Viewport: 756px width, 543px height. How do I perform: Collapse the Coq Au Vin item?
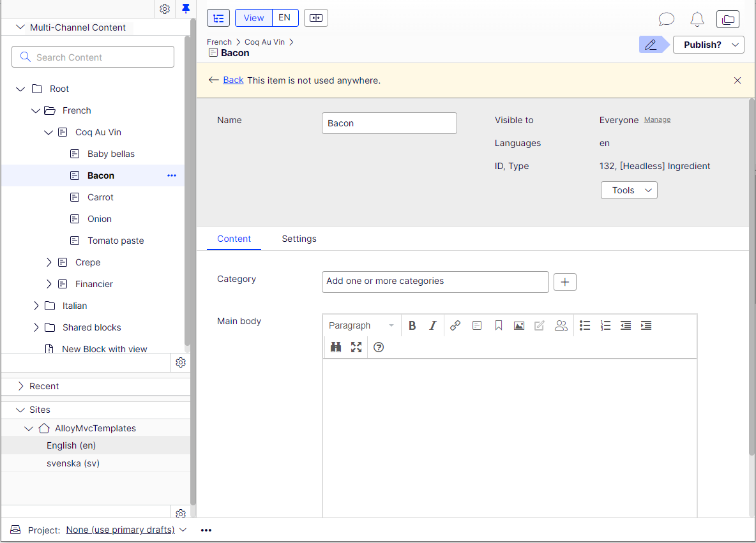(49, 132)
